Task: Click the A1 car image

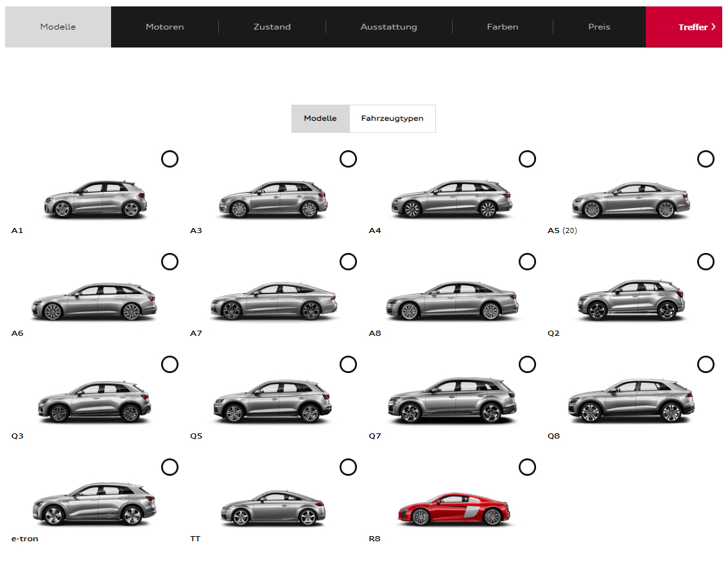Action: [95, 199]
